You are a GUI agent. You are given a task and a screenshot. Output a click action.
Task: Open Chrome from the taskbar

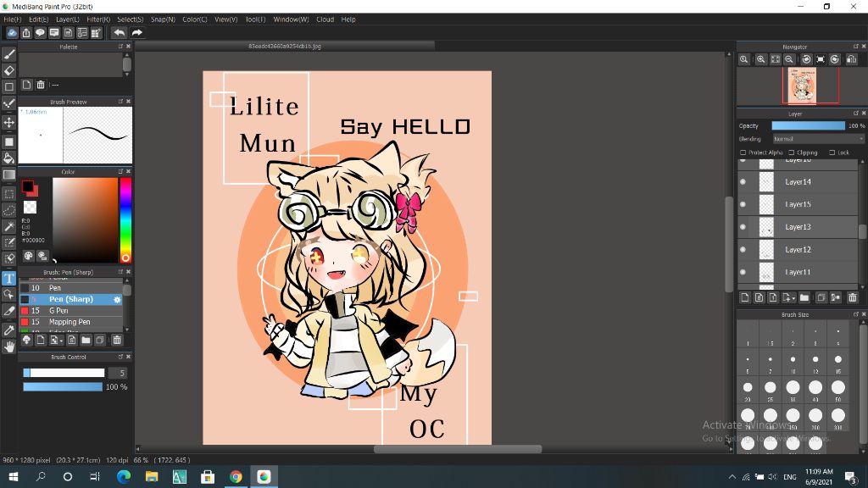pyautogui.click(x=236, y=476)
